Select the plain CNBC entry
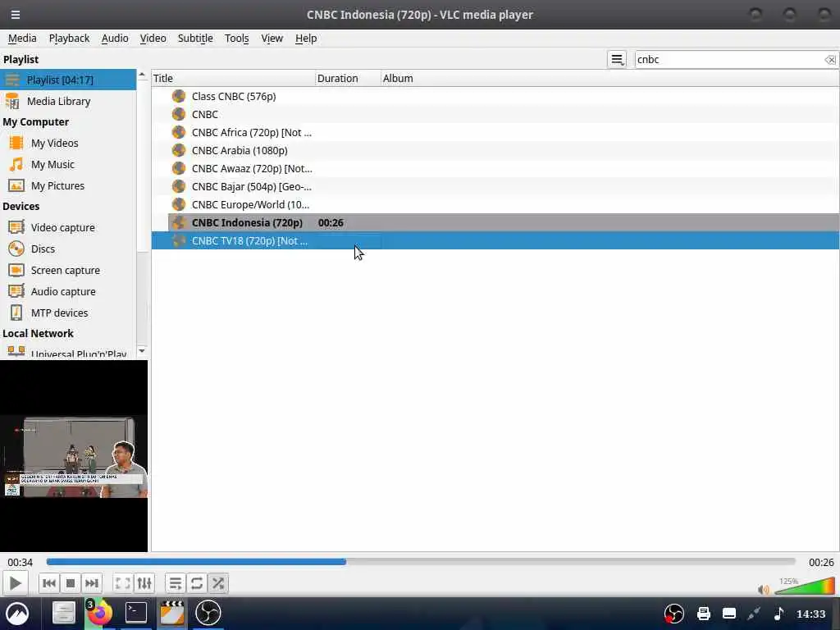 tap(495, 115)
